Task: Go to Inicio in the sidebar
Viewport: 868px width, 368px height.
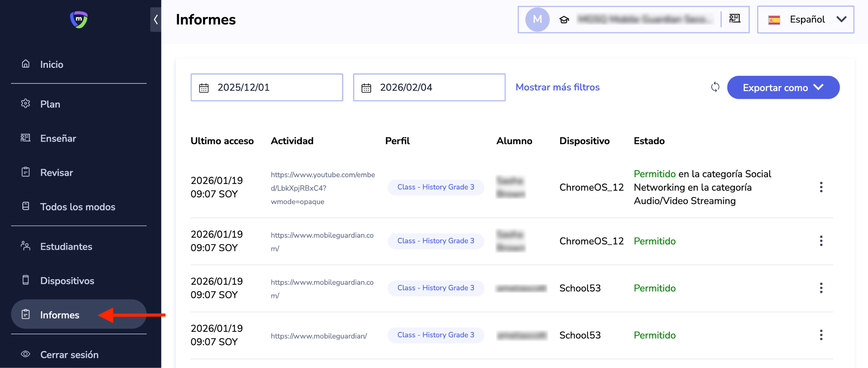Action: point(52,64)
